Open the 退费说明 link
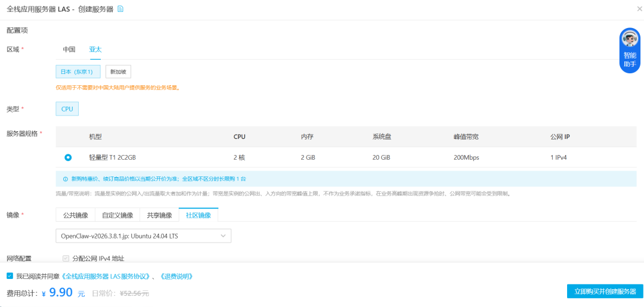644x307 pixels. pos(177,276)
